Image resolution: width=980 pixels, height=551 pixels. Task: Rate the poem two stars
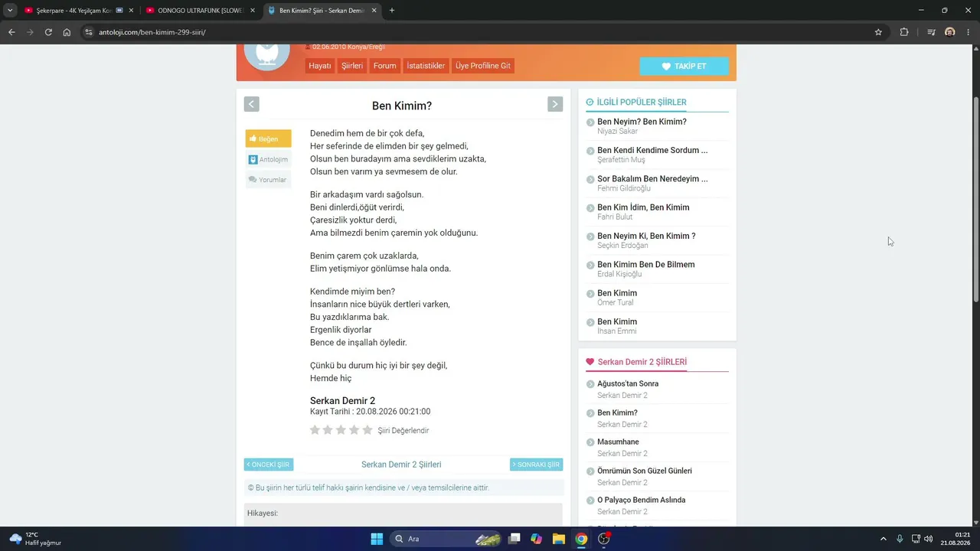328,430
